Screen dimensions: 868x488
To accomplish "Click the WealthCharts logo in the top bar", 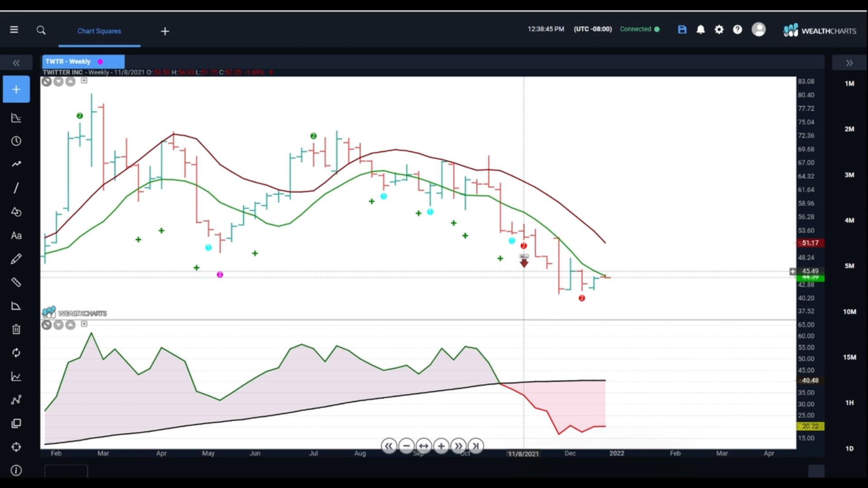I will tap(820, 30).
